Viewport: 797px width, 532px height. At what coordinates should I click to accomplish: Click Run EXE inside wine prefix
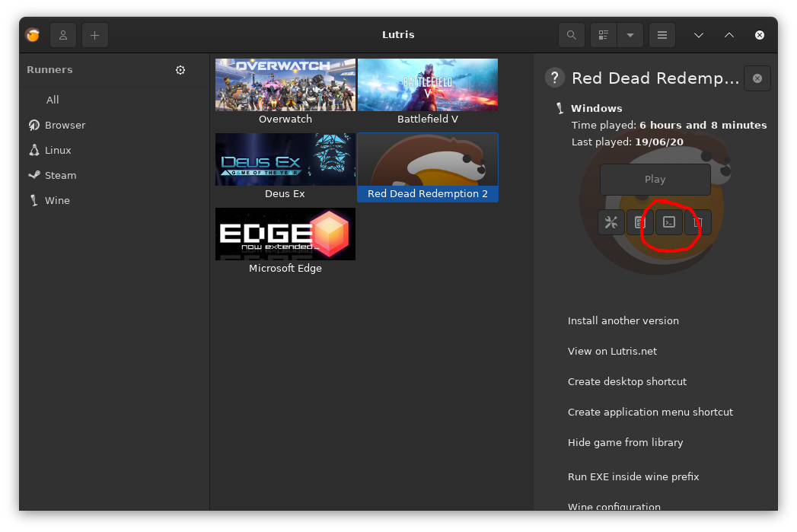click(633, 477)
